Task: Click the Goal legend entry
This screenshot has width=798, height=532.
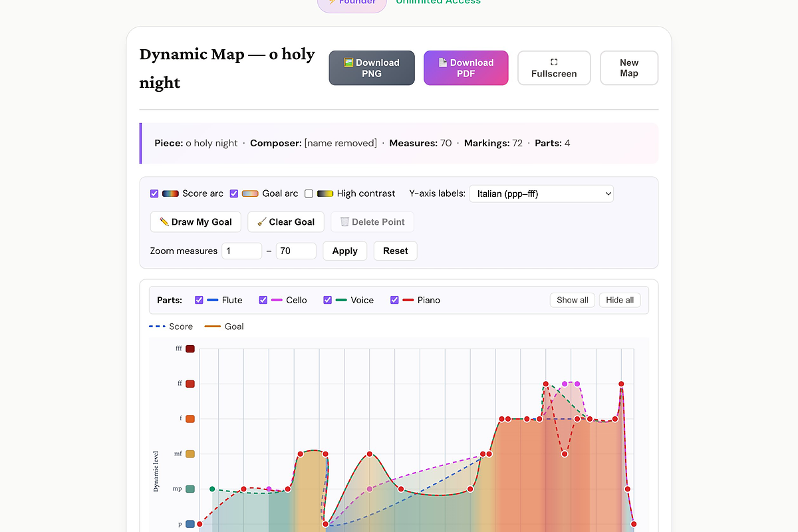Action: coord(224,327)
